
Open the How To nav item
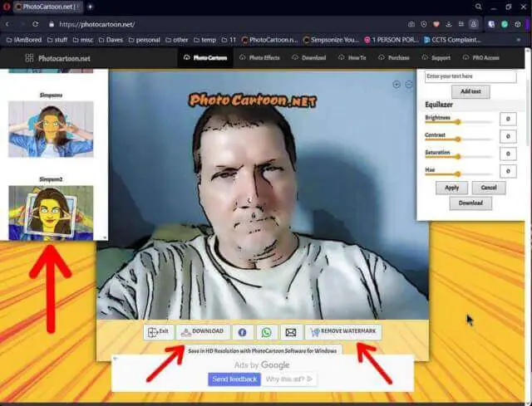[x=352, y=57]
